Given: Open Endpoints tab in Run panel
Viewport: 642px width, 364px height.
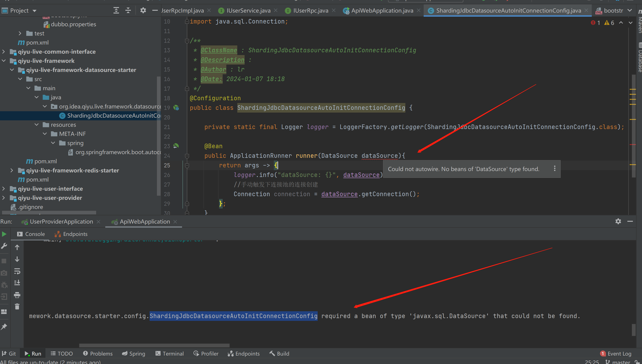Looking at the screenshot, I should (71, 234).
